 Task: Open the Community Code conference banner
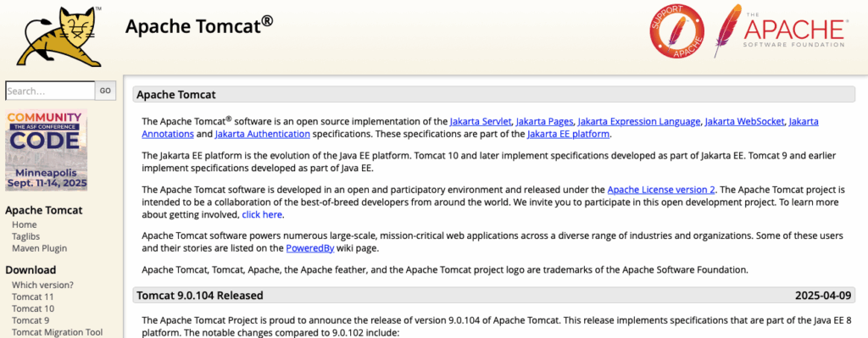(x=47, y=151)
